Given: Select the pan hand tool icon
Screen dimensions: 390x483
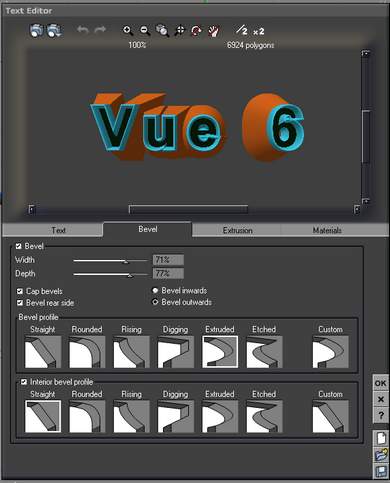Looking at the screenshot, I should coord(213,31).
